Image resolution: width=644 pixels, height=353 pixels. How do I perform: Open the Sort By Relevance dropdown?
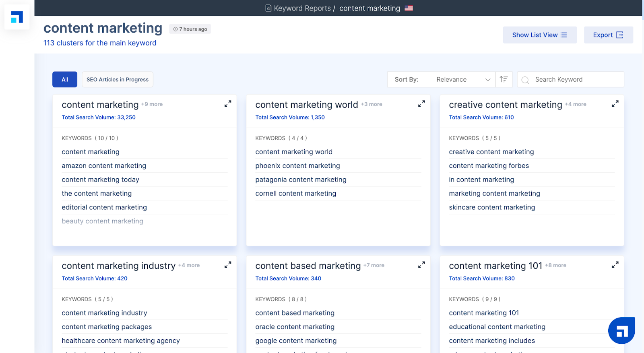pyautogui.click(x=463, y=79)
